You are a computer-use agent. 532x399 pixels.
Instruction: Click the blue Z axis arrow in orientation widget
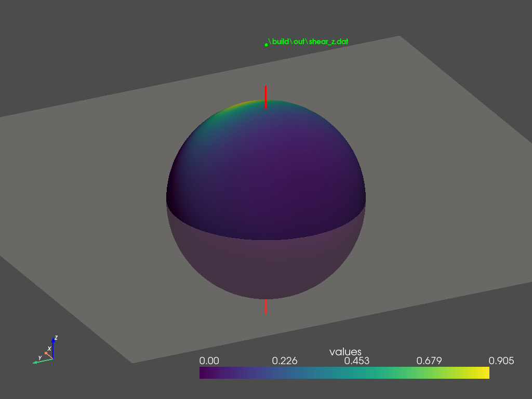coord(53,348)
